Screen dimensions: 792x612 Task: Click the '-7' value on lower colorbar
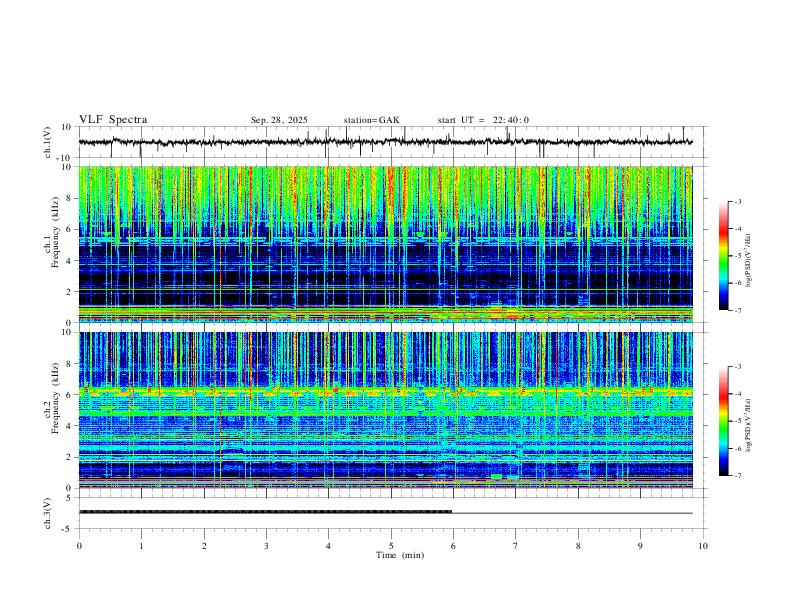[737, 476]
